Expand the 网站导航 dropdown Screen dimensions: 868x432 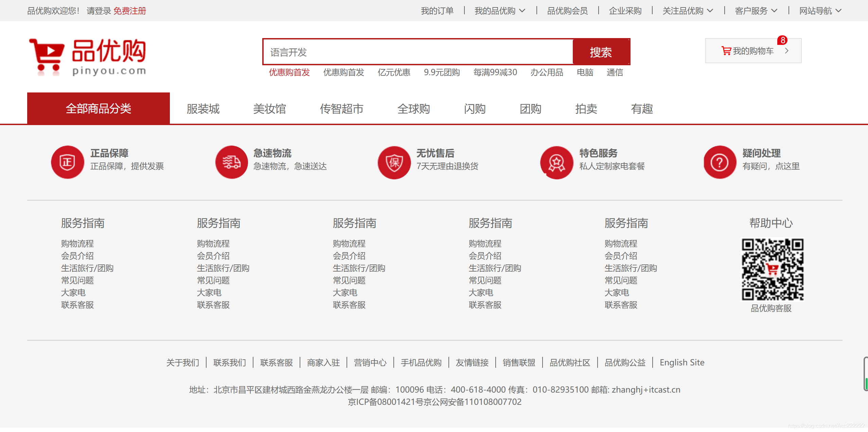(820, 11)
